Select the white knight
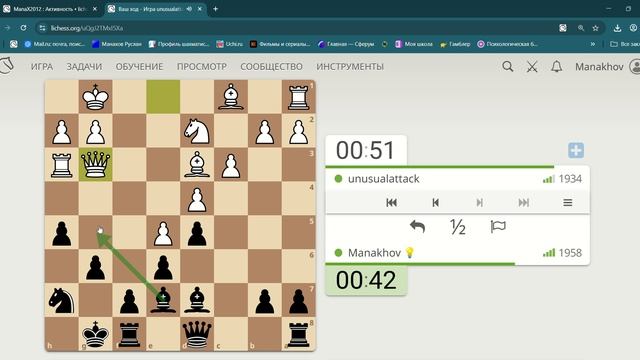 (x=197, y=131)
